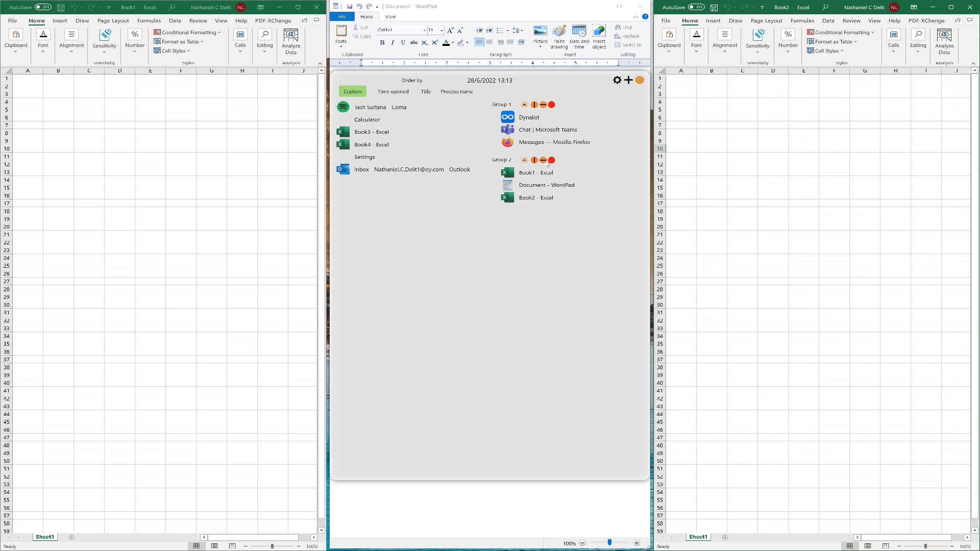
Task: Select the Calculator window entry
Action: (367, 120)
